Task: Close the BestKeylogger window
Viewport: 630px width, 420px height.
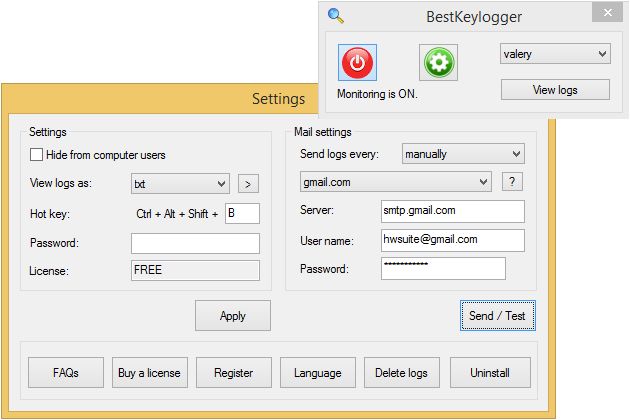Action: tap(608, 12)
